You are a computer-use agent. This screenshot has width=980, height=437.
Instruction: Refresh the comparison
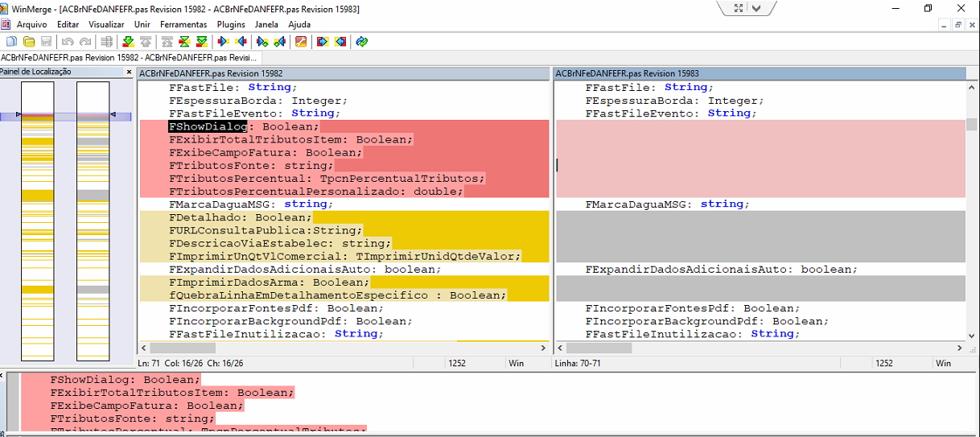point(362,41)
